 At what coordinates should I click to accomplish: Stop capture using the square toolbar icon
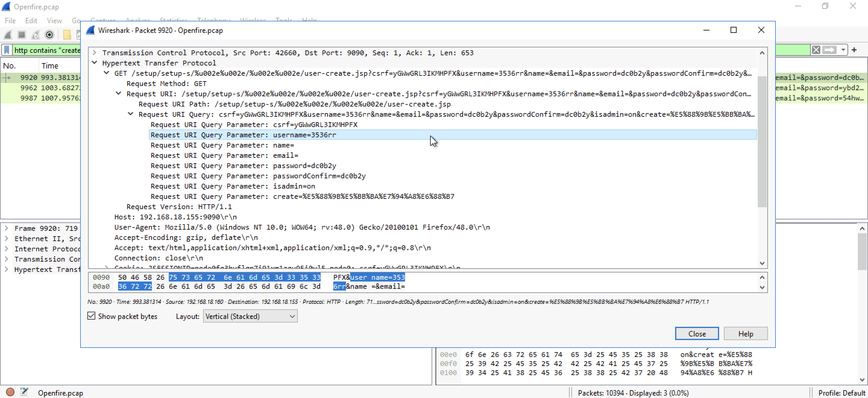[22, 35]
